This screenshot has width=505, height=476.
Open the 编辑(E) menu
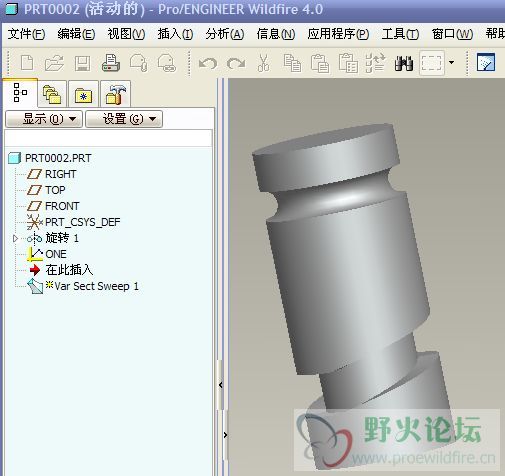point(76,34)
